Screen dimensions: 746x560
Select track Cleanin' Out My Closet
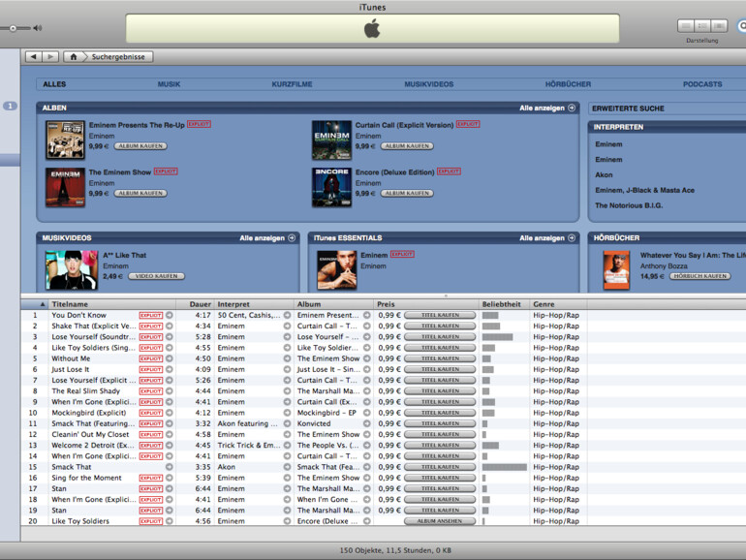(x=90, y=434)
